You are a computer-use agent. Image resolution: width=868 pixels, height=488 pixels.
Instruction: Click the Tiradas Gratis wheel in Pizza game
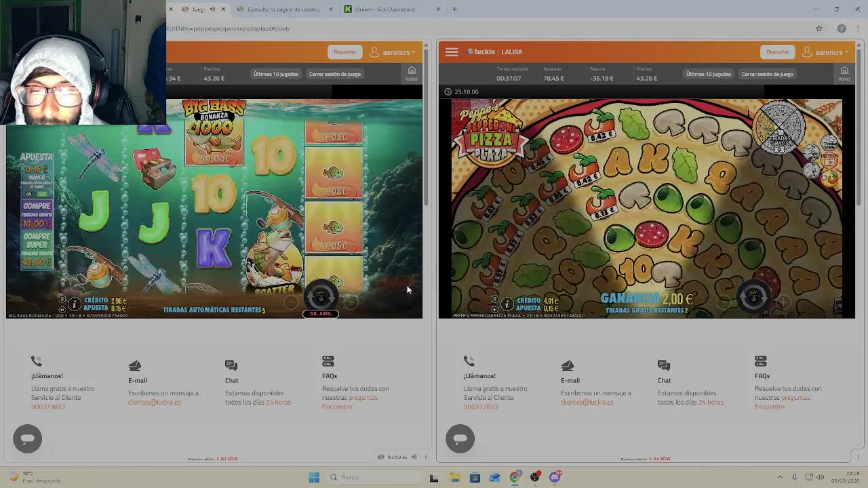[779, 128]
